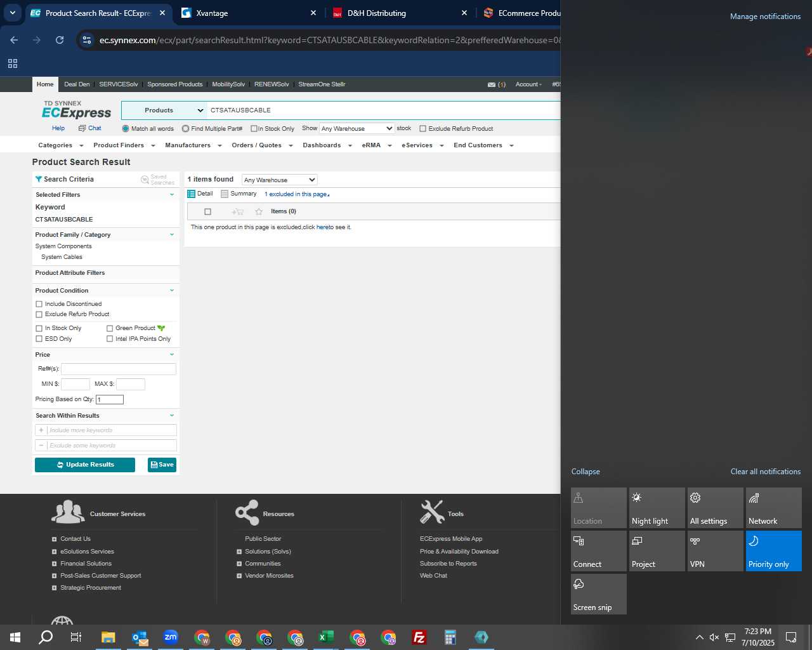The image size is (812, 650).
Task: Open FileZilla from taskbar
Action: [419, 637]
